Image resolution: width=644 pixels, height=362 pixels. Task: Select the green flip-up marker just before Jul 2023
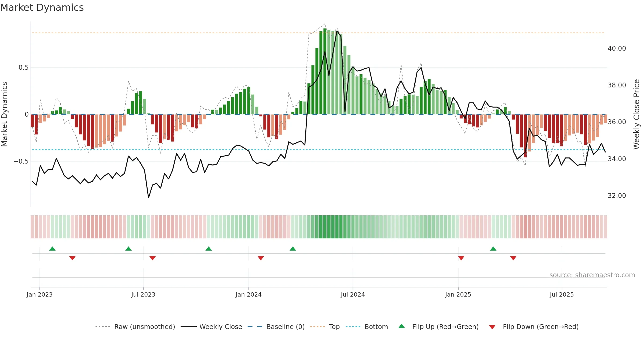tap(129, 249)
